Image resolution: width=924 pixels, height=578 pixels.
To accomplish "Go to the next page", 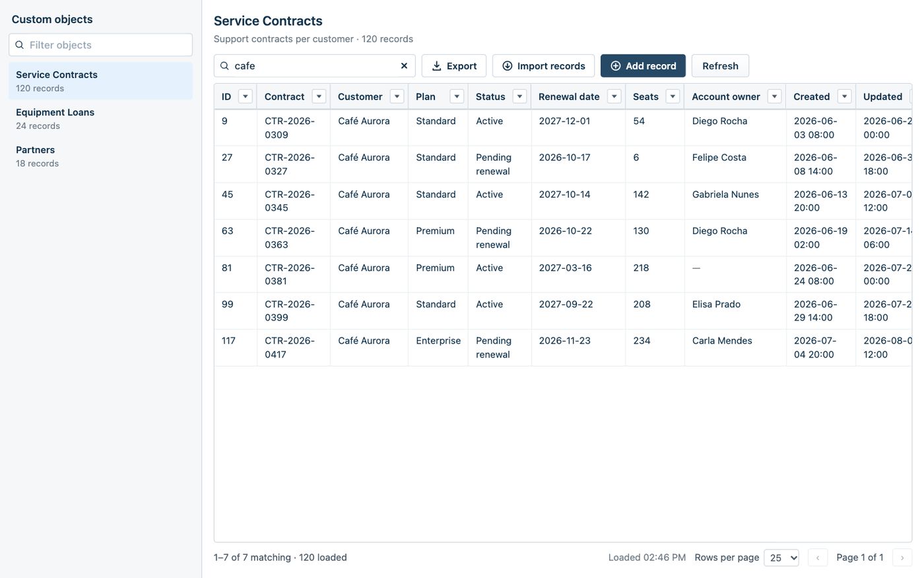I will click(902, 558).
